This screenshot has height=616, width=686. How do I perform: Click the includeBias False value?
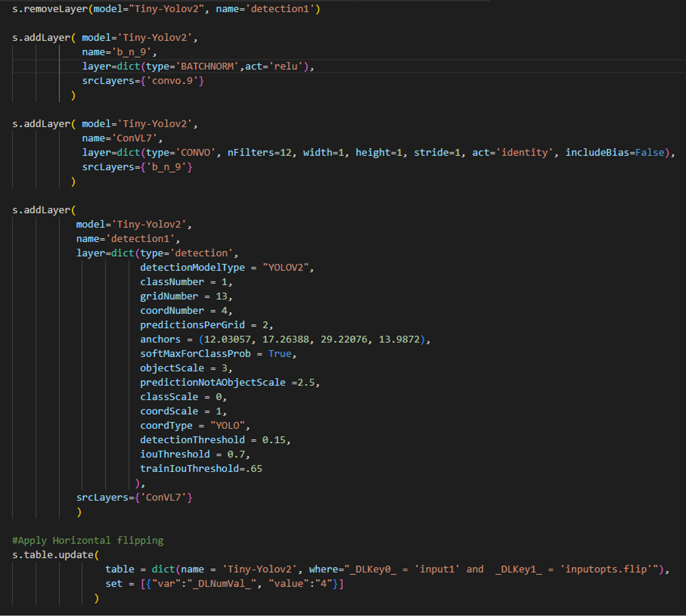pyautogui.click(x=649, y=153)
